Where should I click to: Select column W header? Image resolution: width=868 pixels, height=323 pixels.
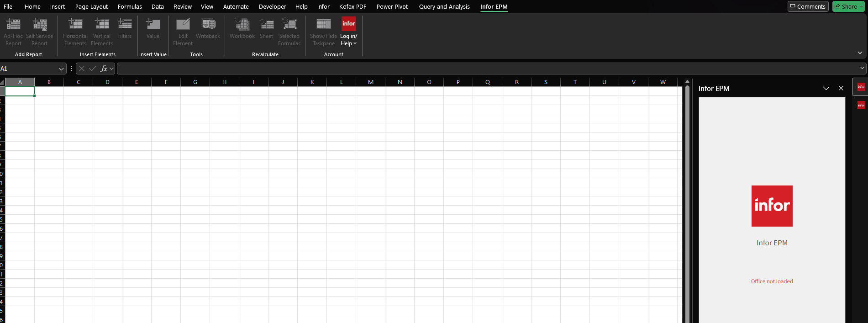point(663,82)
